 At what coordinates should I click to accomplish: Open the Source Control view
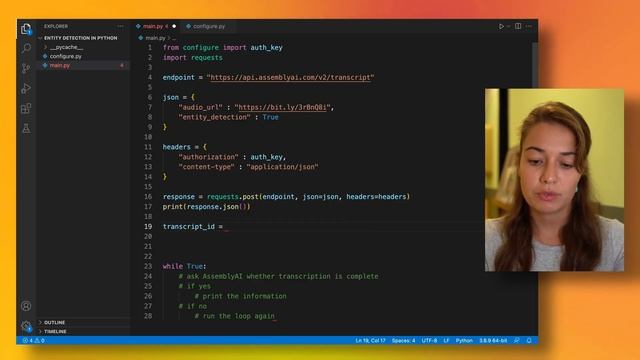click(x=26, y=68)
